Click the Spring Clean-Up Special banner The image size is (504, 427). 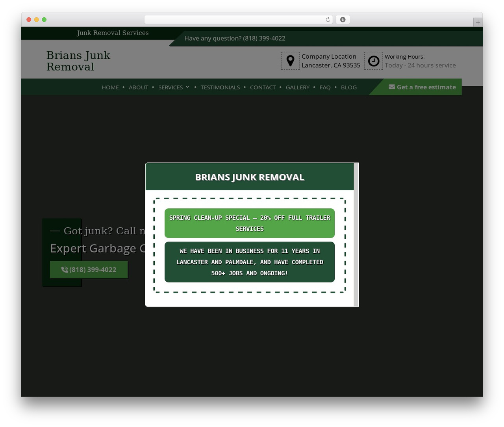(x=250, y=223)
